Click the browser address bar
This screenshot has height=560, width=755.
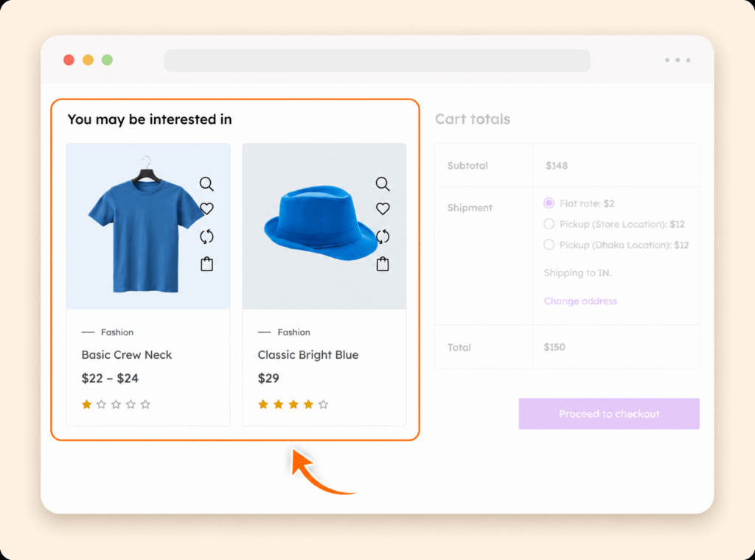point(377,60)
